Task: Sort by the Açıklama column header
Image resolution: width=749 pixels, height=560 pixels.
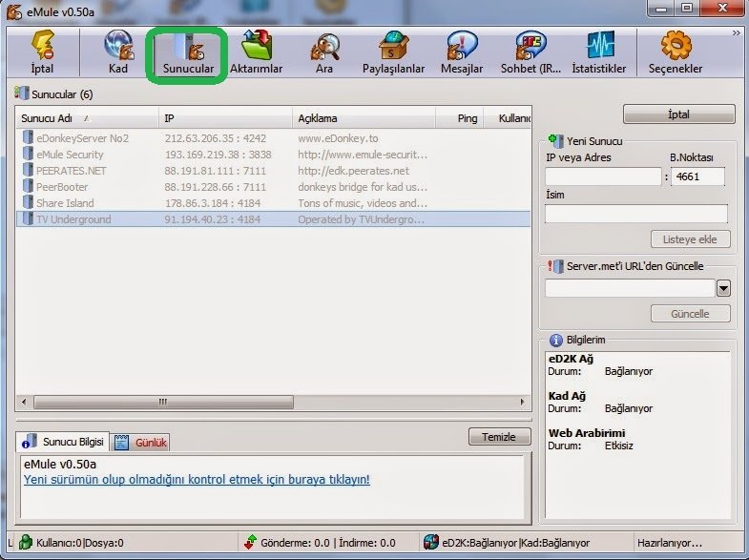Action: pyautogui.click(x=364, y=118)
